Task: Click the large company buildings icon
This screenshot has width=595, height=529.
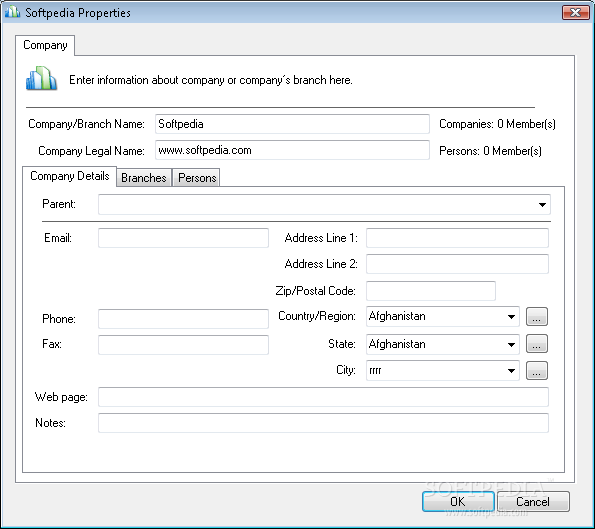Action: tap(41, 78)
